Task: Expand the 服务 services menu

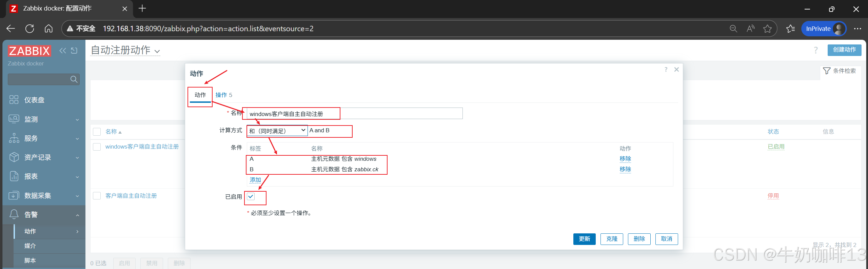Action: (44, 138)
